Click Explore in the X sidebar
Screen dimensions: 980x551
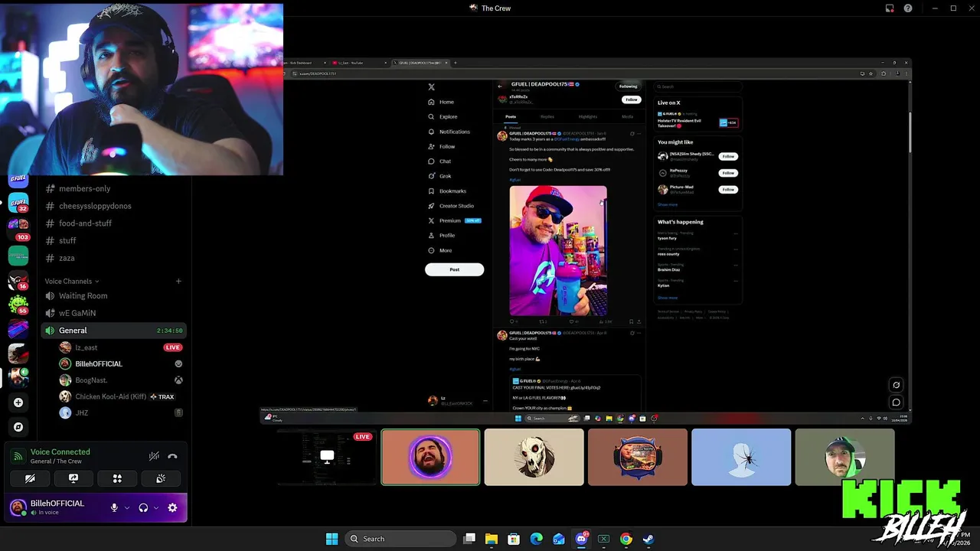point(443,117)
